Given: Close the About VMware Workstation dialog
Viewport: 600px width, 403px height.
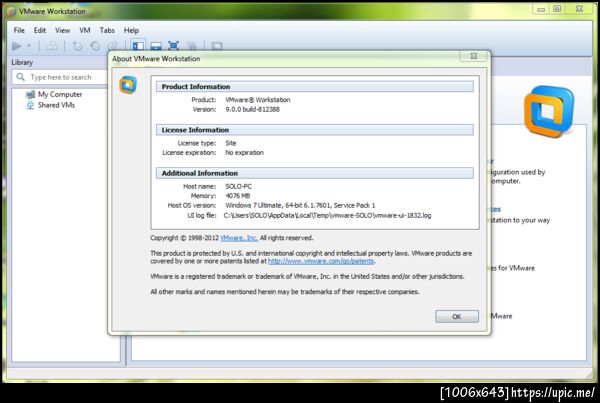Looking at the screenshot, I should click(x=474, y=56).
